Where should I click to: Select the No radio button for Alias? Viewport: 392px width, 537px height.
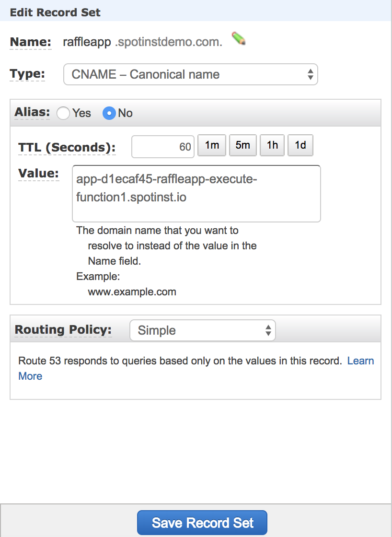(x=109, y=113)
